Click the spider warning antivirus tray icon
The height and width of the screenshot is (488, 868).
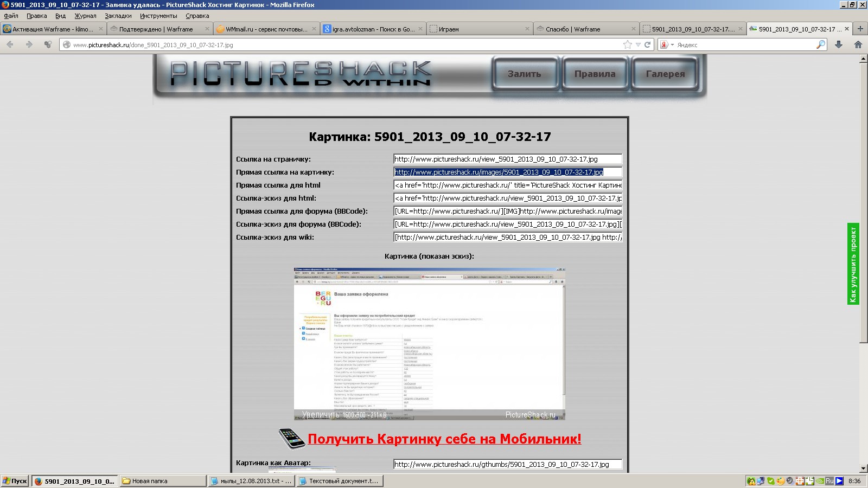751,481
